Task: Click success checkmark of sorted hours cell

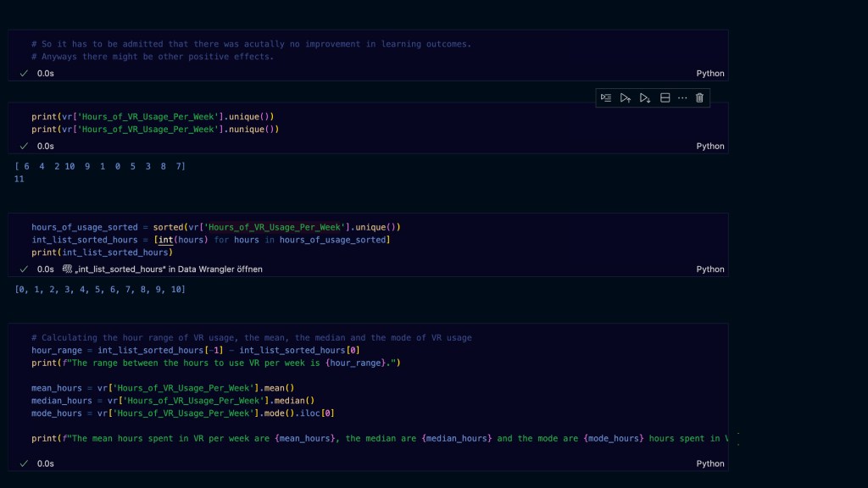Action: coord(24,269)
